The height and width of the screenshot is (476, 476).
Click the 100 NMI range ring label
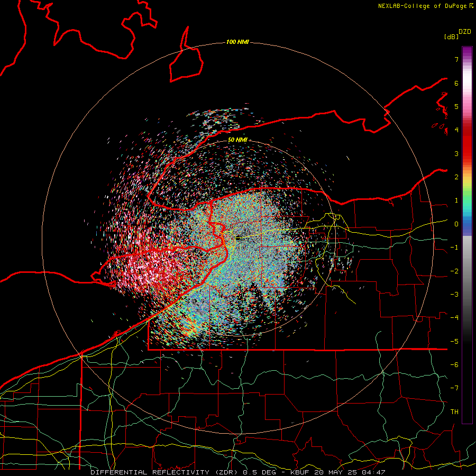tap(237, 42)
